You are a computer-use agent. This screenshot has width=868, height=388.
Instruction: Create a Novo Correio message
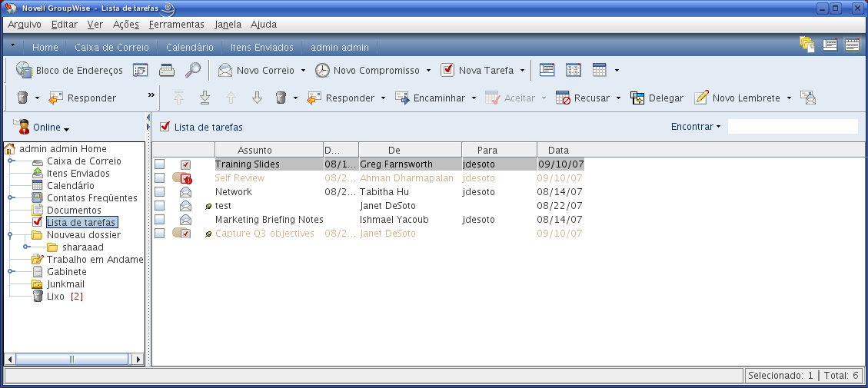pyautogui.click(x=258, y=70)
